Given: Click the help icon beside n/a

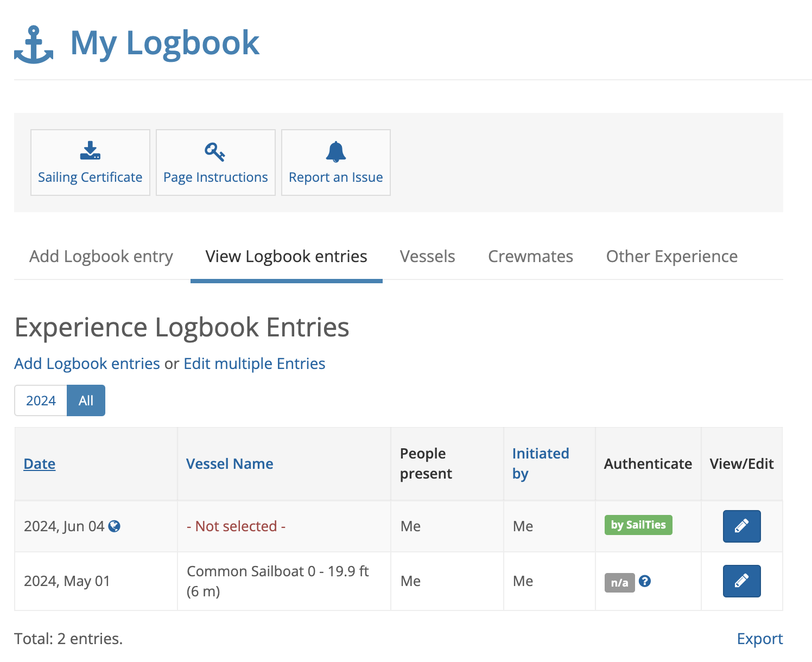Looking at the screenshot, I should coord(645,581).
